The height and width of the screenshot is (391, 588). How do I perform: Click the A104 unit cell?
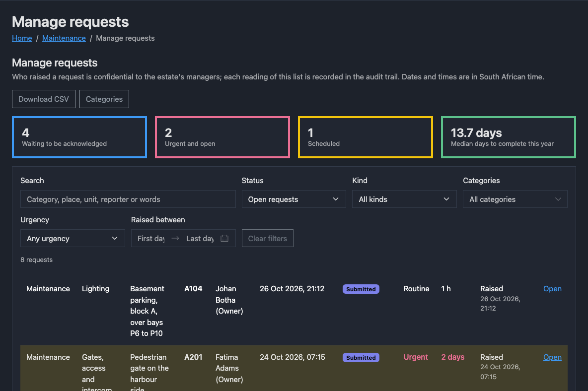click(193, 289)
